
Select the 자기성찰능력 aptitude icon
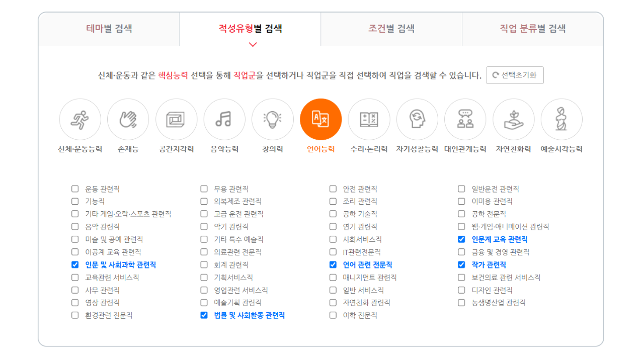(x=417, y=120)
